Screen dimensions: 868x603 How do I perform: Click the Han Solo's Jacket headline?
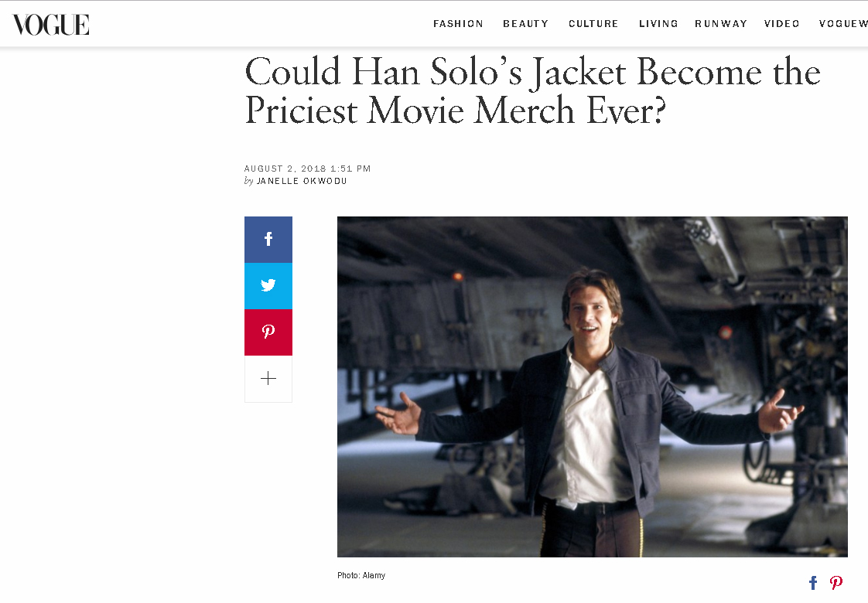532,91
